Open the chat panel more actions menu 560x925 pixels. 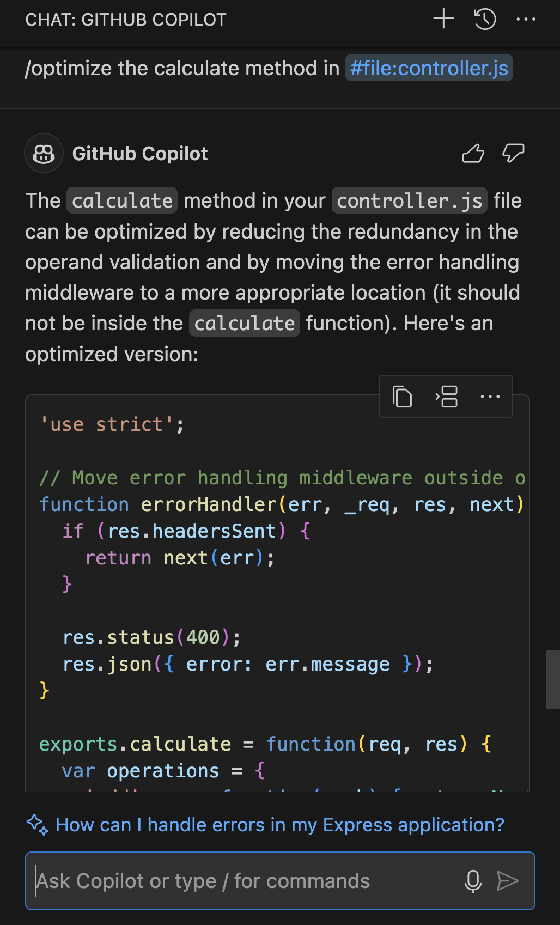526,19
